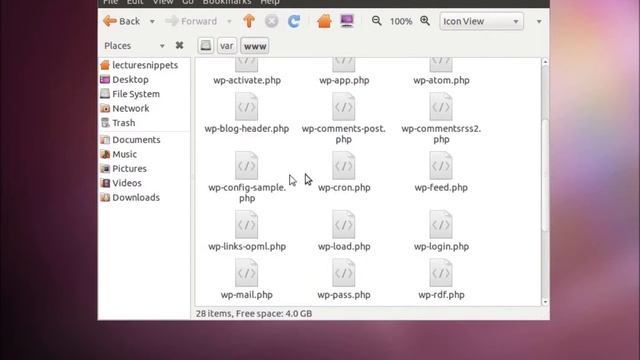Click the file pane scrollbar down arrow
640x360 pixels.
point(545,302)
